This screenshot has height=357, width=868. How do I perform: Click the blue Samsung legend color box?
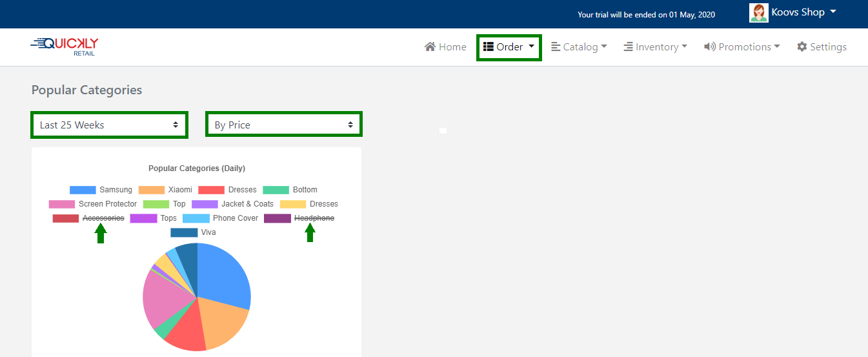(x=83, y=190)
